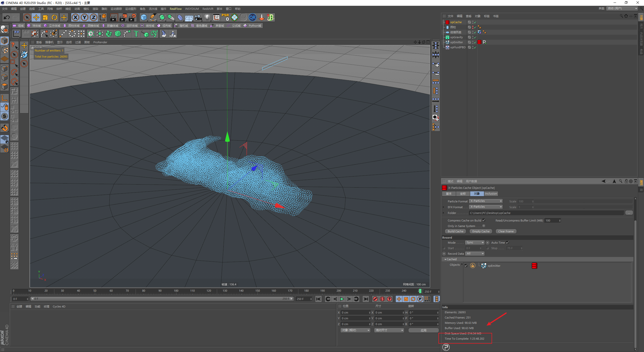The width and height of the screenshot is (644, 352).
Task: Enable Only in Same System checkbox
Action: [x=484, y=226]
